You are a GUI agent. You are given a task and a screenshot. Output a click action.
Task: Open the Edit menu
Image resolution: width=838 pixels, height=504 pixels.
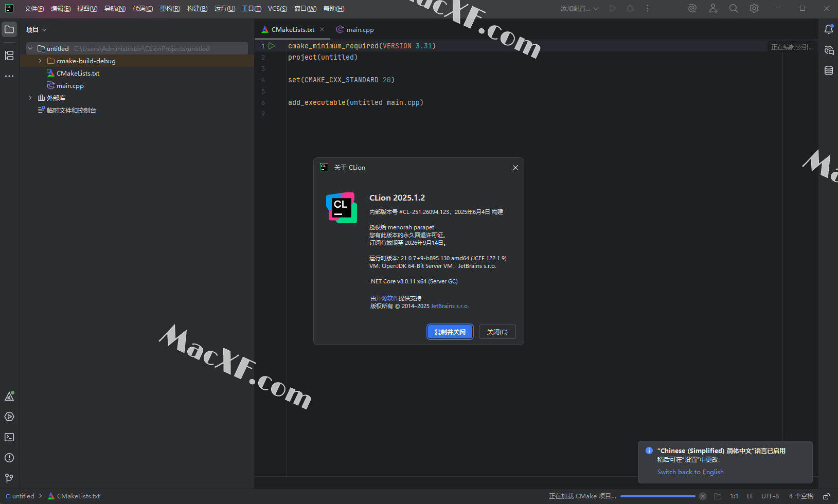click(61, 8)
